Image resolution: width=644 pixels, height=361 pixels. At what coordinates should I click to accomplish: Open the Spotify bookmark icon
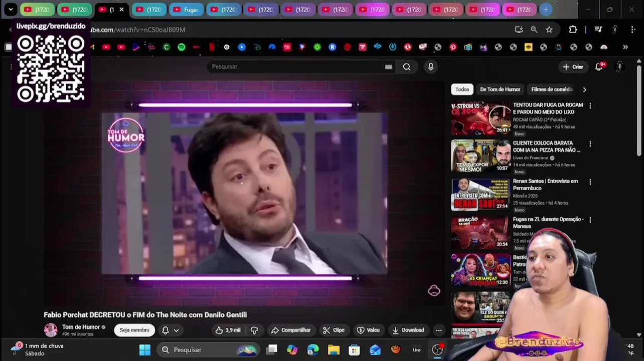[x=182, y=47]
